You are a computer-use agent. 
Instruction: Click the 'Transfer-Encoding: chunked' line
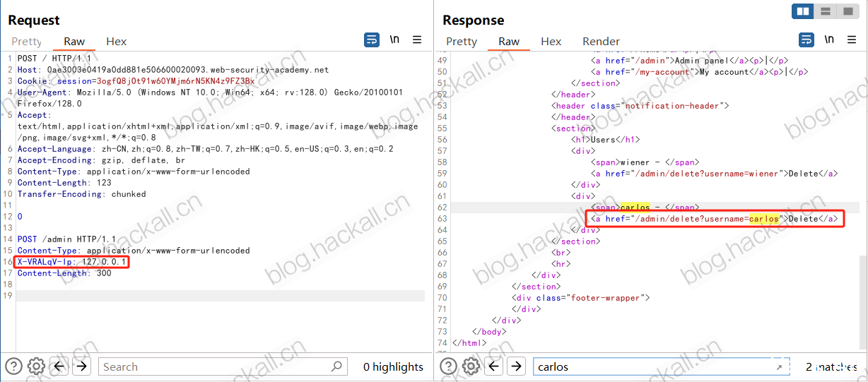81,194
